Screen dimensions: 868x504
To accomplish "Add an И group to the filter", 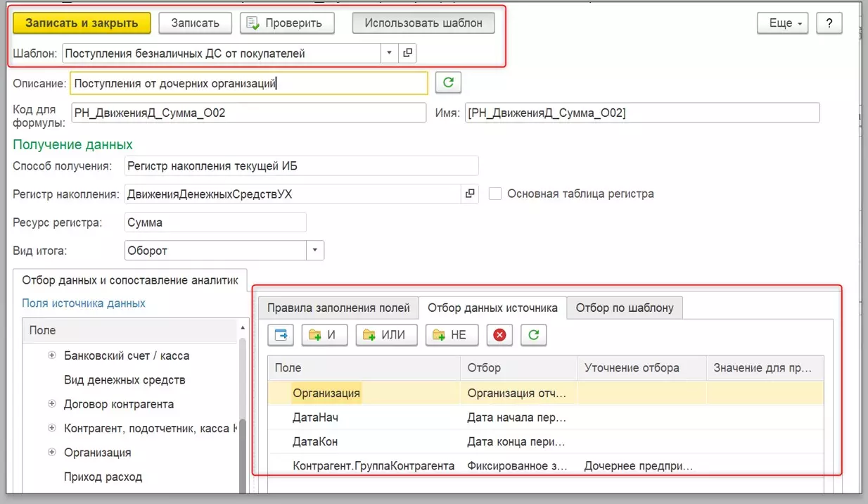I will pyautogui.click(x=324, y=335).
